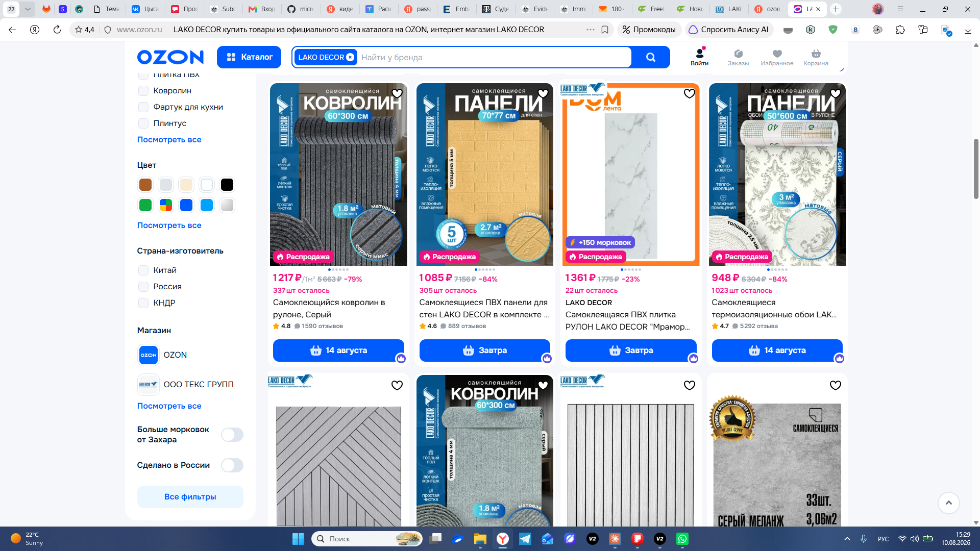Switch to the GitHub micro tab
The image size is (980, 551).
[301, 9]
